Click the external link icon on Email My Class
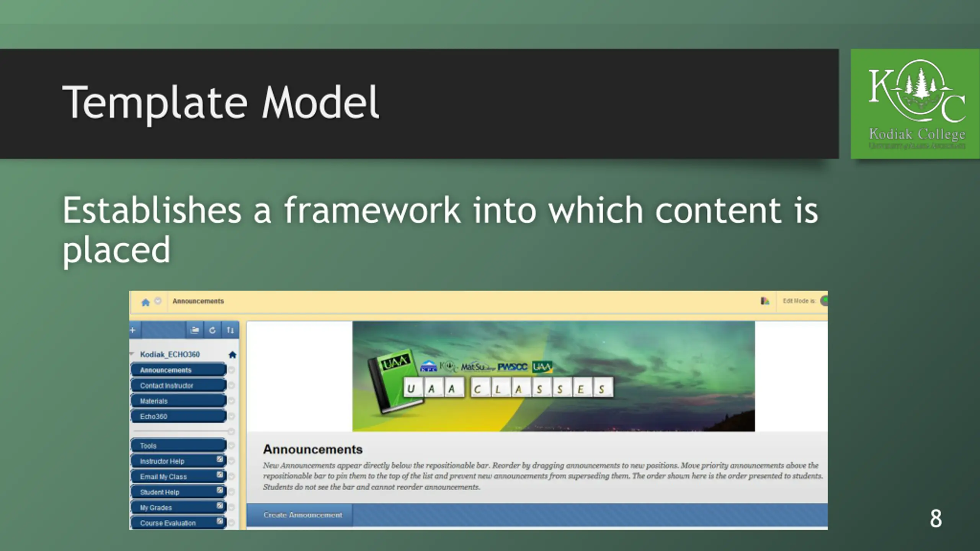The image size is (980, 551). [220, 474]
